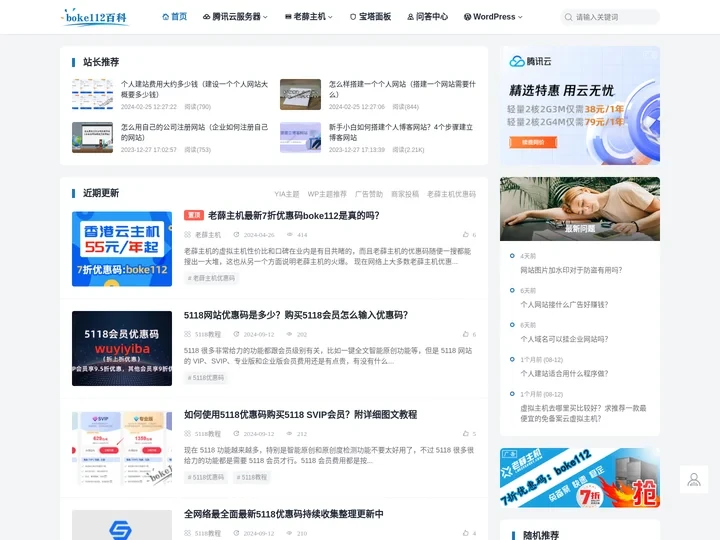Open post 如何使用5118优惠码购买5118 SVIP会员
This screenshot has height=540, width=720.
(x=300, y=415)
